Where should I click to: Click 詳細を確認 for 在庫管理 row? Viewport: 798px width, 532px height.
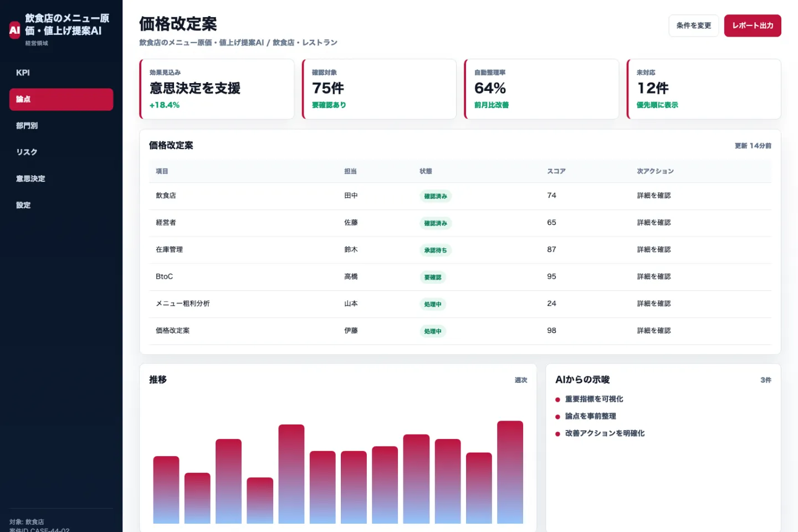tap(654, 250)
